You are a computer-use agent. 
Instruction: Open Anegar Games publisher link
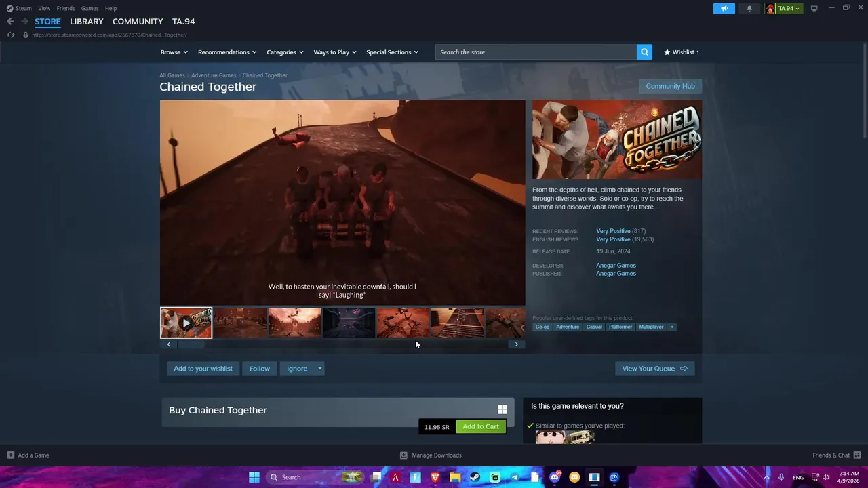(616, 274)
